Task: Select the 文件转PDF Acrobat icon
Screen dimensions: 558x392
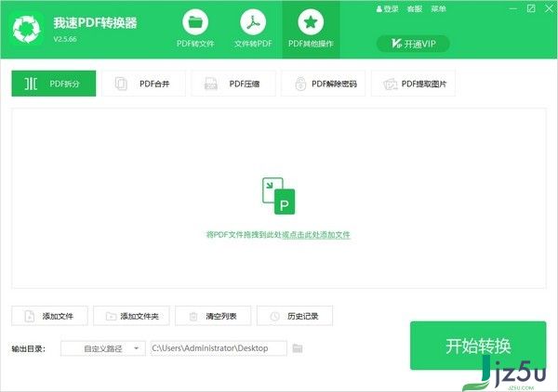Action: 253,22
